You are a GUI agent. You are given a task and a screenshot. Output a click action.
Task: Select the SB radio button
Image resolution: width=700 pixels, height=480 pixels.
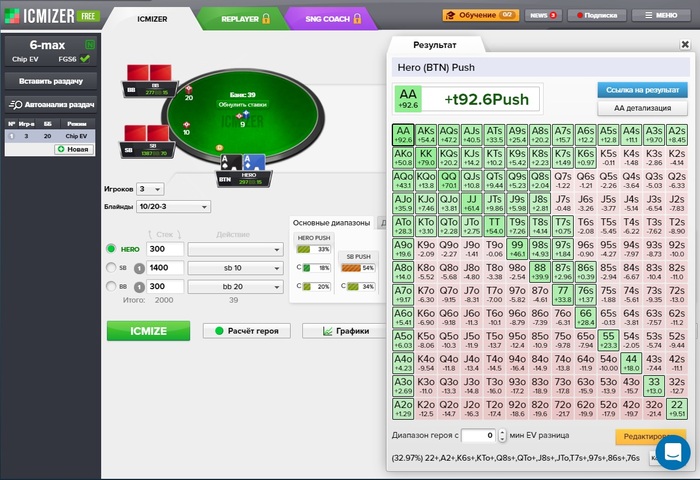tap(111, 267)
